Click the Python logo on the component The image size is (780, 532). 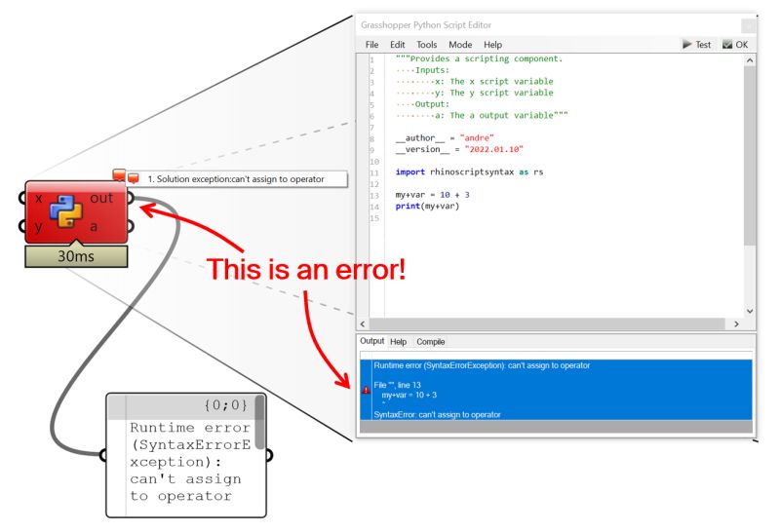66,211
